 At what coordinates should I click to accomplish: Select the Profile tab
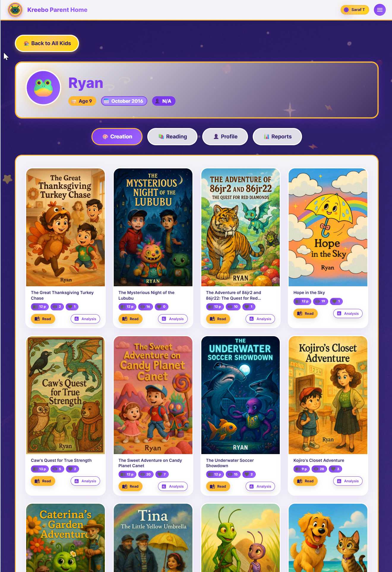[x=225, y=137]
